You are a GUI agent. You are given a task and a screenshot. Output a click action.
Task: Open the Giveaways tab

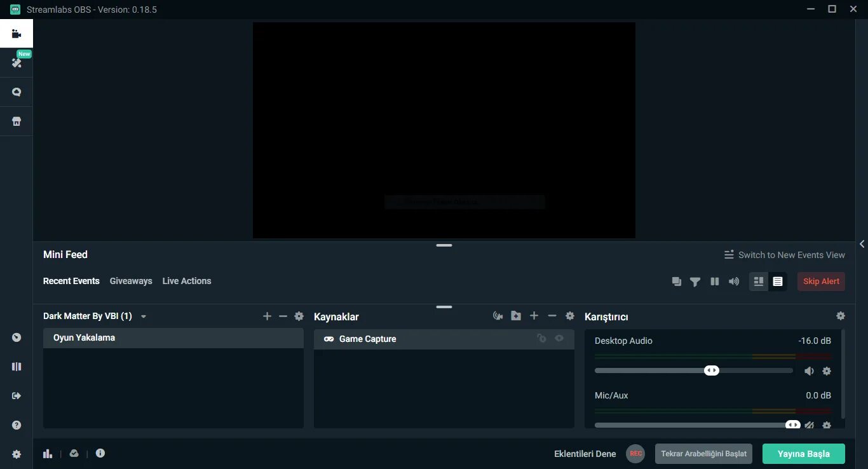(x=131, y=281)
